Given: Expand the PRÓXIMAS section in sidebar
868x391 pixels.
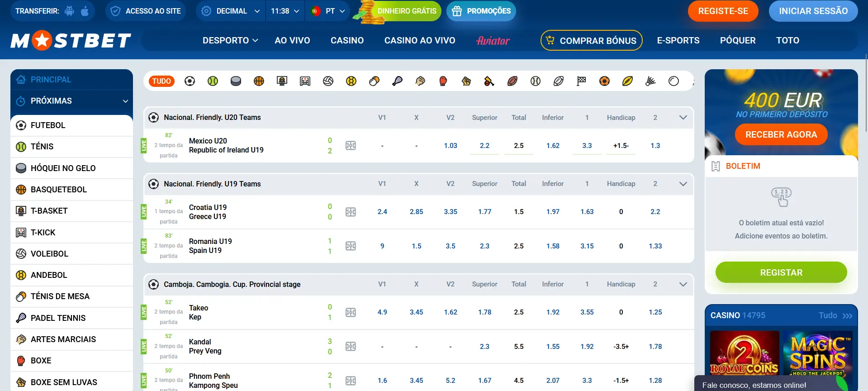Looking at the screenshot, I should [x=72, y=101].
